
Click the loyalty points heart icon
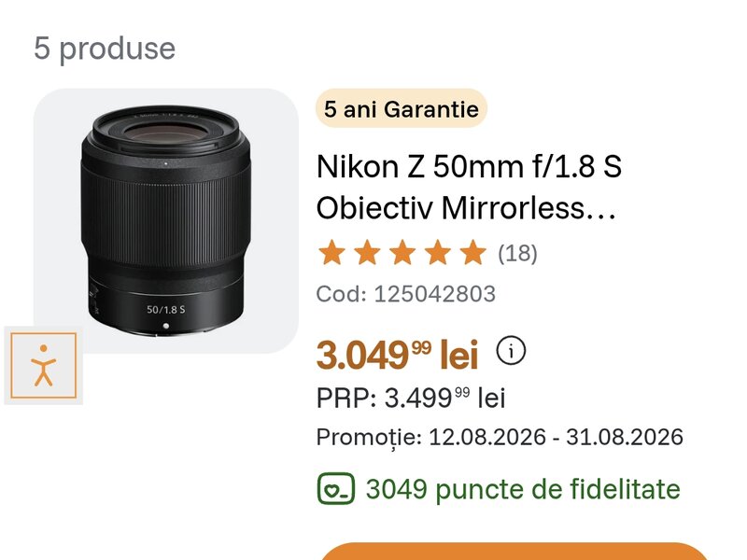pyautogui.click(x=336, y=488)
